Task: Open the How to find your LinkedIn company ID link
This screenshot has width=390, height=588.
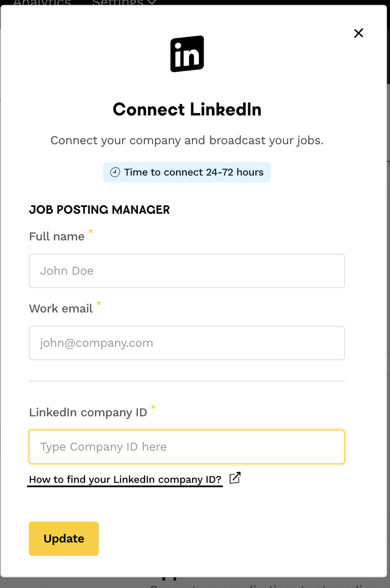Action: [125, 479]
